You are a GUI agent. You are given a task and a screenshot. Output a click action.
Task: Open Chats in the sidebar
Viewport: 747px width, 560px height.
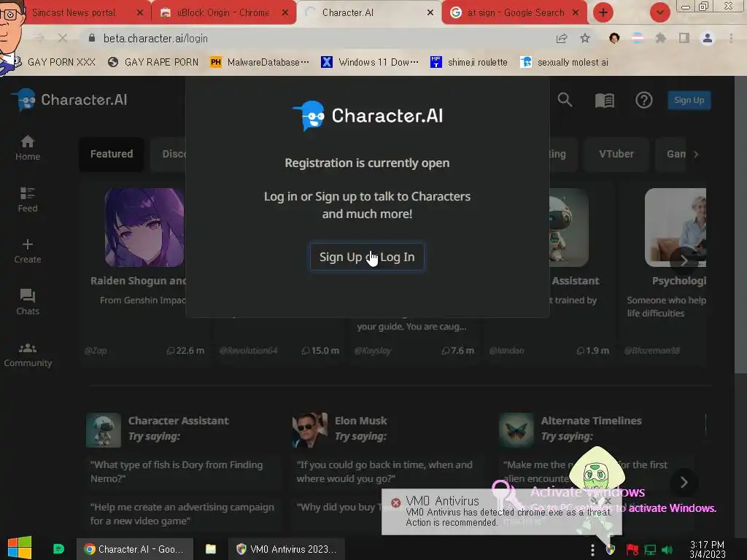pos(28,302)
